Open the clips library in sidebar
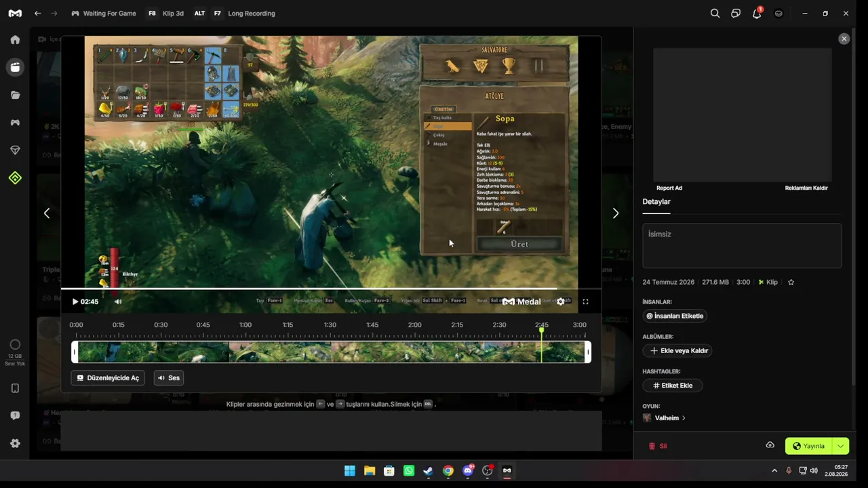This screenshot has height=488, width=868. [x=15, y=67]
